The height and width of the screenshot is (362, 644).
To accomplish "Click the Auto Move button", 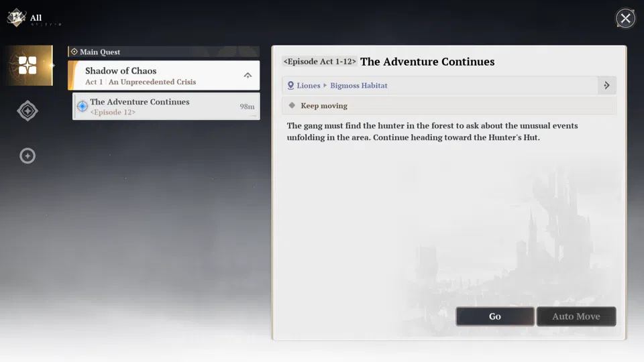I will [576, 316].
